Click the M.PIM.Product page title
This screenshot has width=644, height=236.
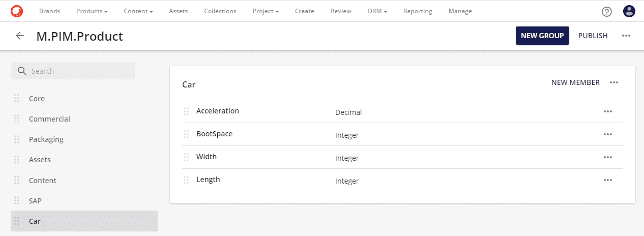coord(80,36)
